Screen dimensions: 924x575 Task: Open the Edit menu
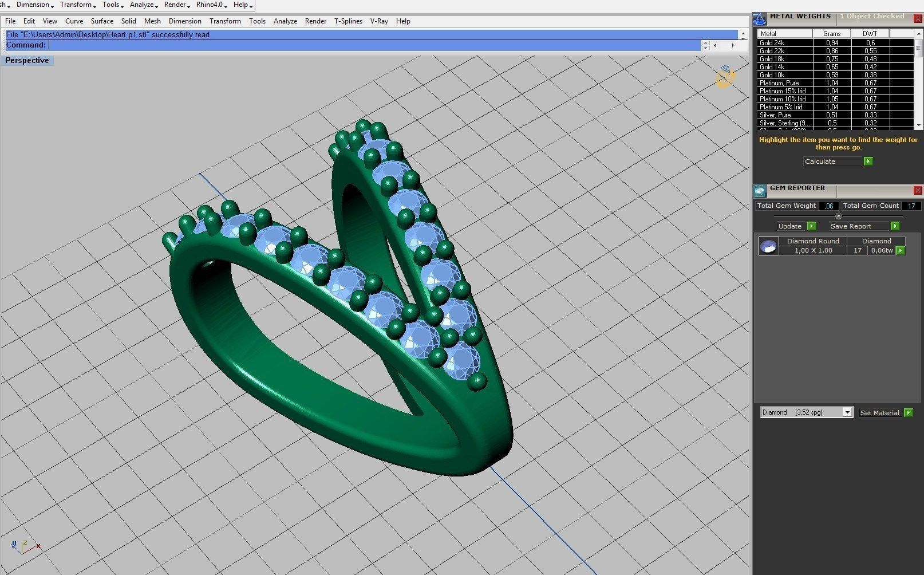(29, 21)
